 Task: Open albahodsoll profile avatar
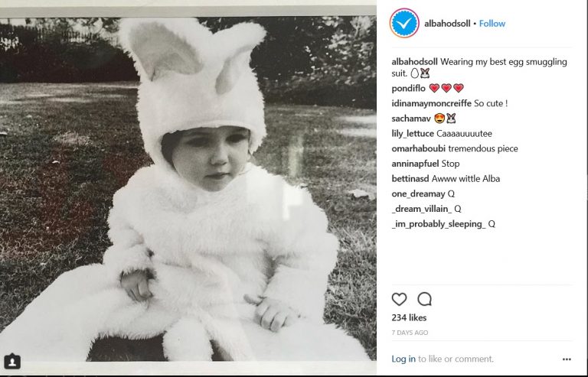tap(404, 24)
